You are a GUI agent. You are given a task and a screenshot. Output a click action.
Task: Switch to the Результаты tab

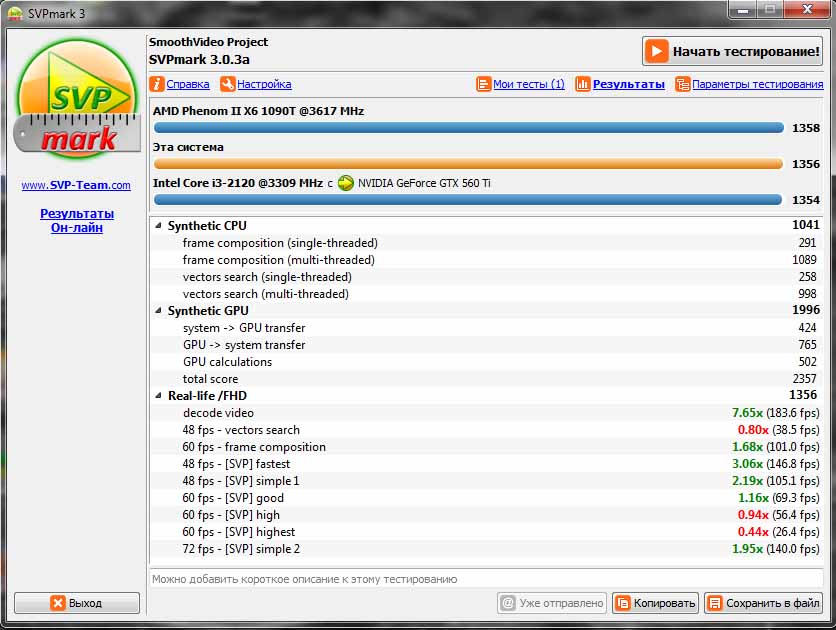click(629, 84)
